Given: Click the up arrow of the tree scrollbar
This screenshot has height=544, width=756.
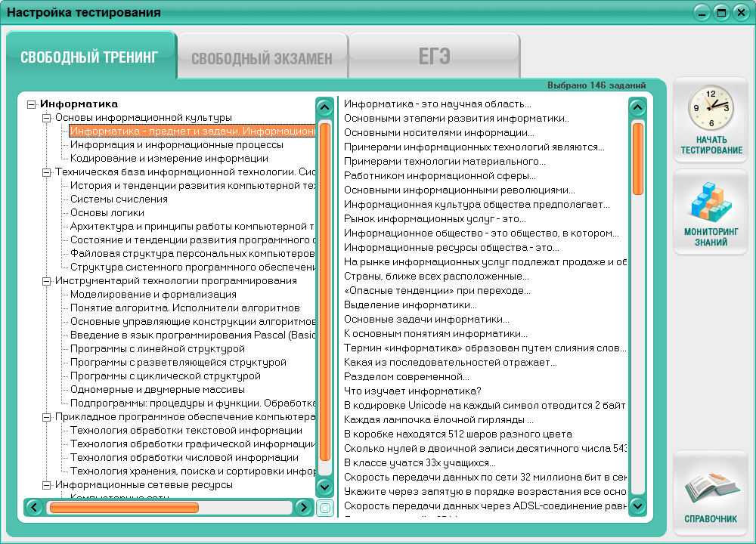Looking at the screenshot, I should pos(324,107).
